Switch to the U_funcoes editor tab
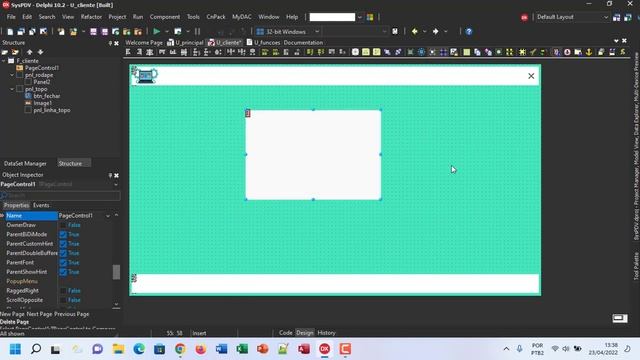Image resolution: width=640 pixels, height=360 pixels. 263,42
